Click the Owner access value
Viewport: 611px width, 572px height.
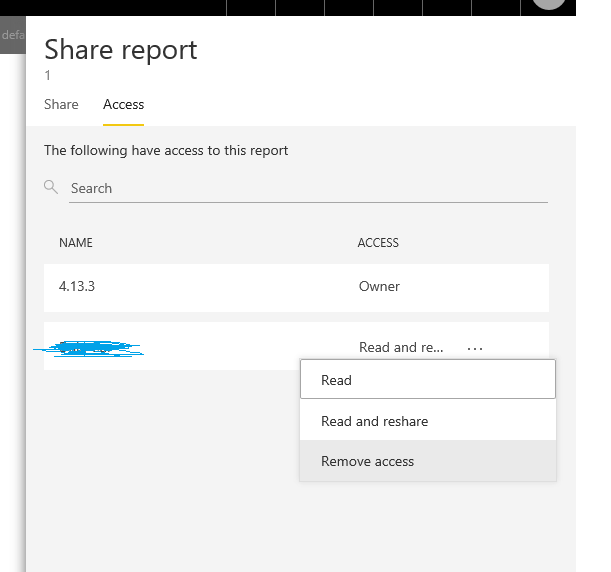(379, 286)
